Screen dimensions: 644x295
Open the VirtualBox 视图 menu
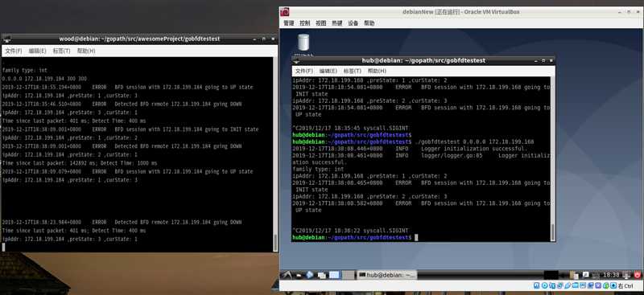tap(320, 23)
